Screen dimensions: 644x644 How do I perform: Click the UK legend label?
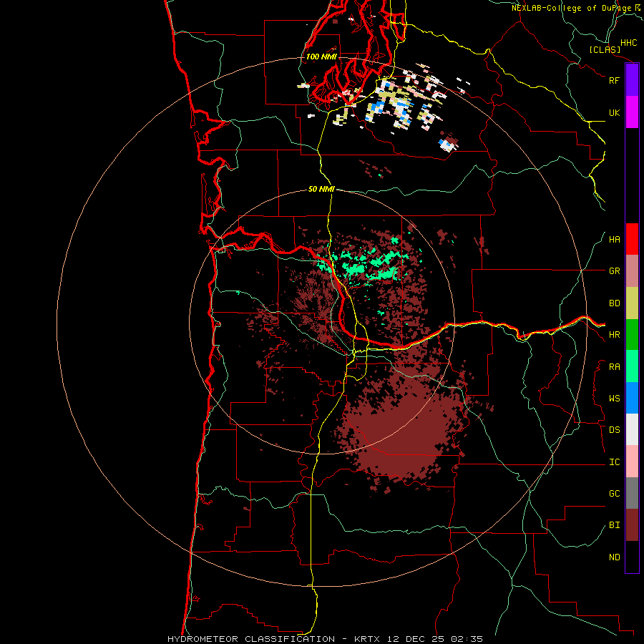614,113
